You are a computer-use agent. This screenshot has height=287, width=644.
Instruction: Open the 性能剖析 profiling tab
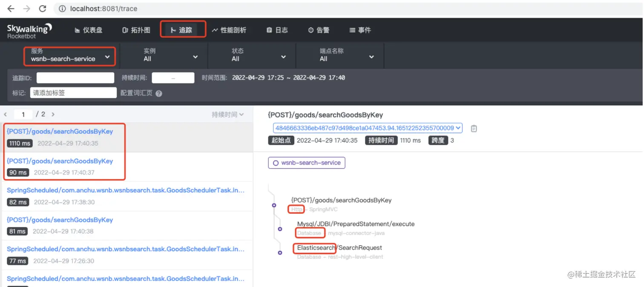click(x=229, y=30)
